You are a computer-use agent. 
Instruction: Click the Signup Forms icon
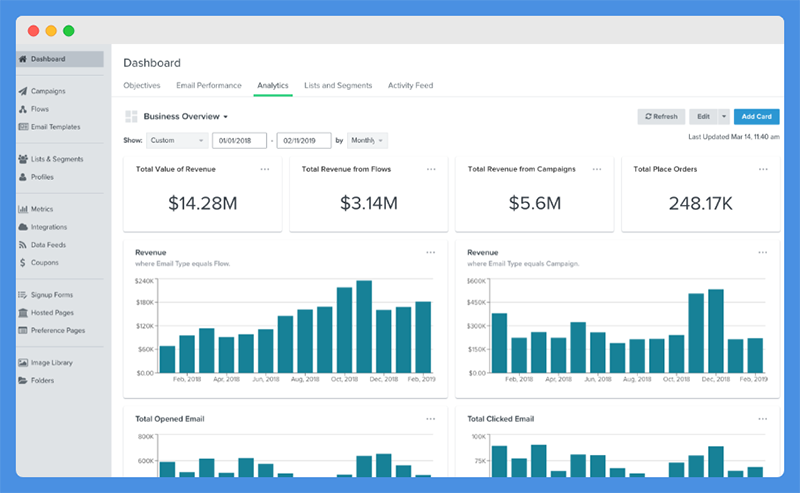coord(23,295)
